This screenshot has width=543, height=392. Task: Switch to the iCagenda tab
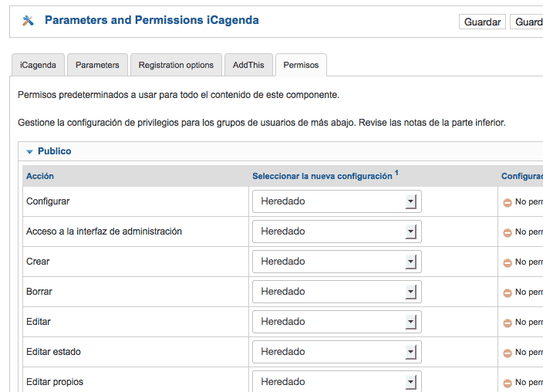(38, 65)
